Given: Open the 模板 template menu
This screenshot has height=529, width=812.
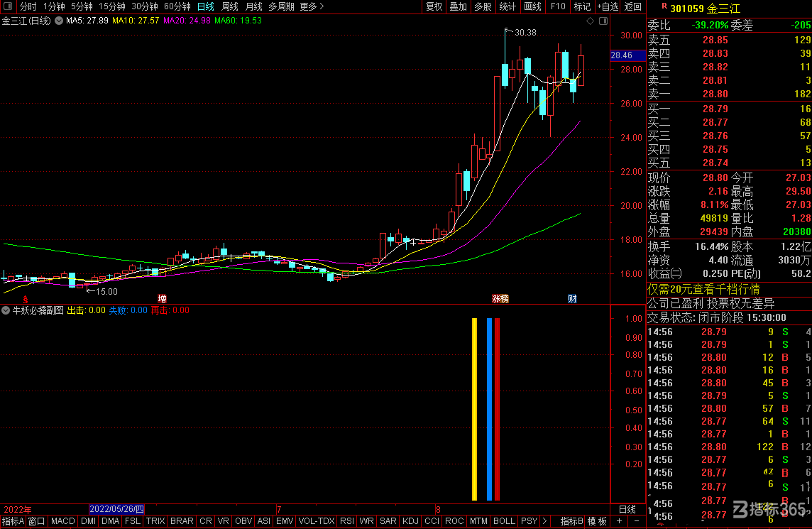Looking at the screenshot, I should coord(597,521).
